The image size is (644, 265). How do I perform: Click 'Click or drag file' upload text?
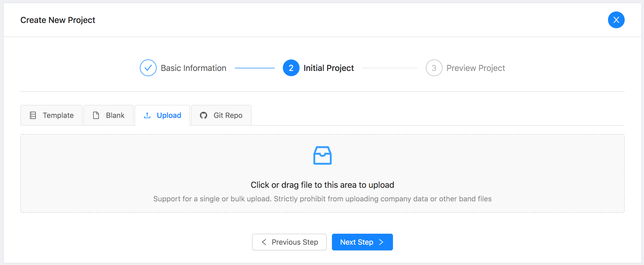point(322,185)
